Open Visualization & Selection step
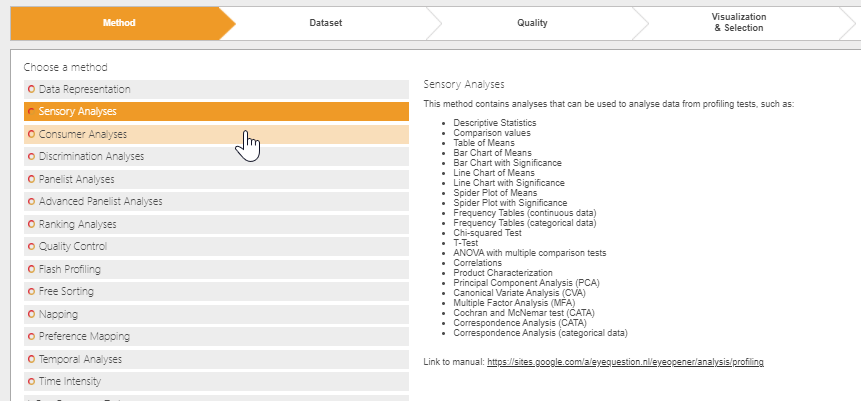 tap(738, 22)
